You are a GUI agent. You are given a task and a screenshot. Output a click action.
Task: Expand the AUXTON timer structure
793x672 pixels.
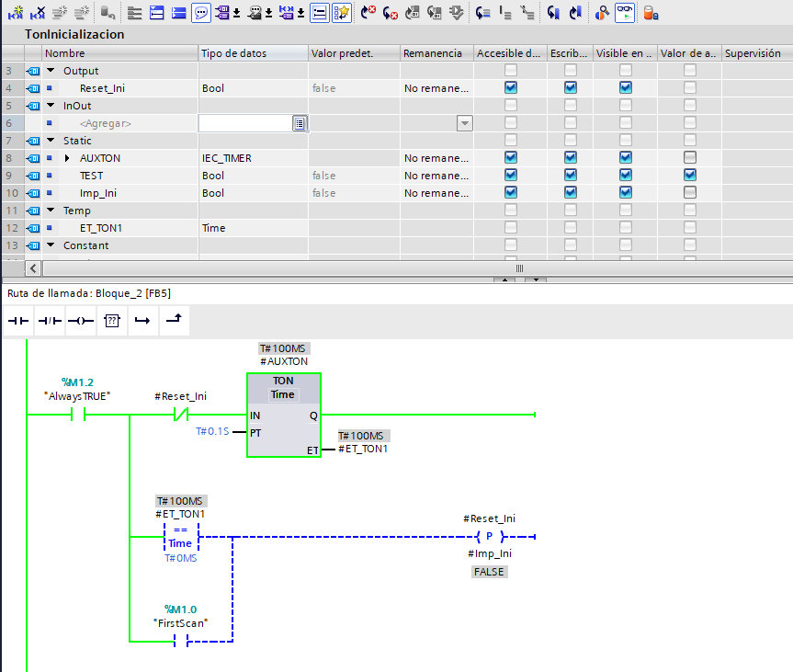67,158
